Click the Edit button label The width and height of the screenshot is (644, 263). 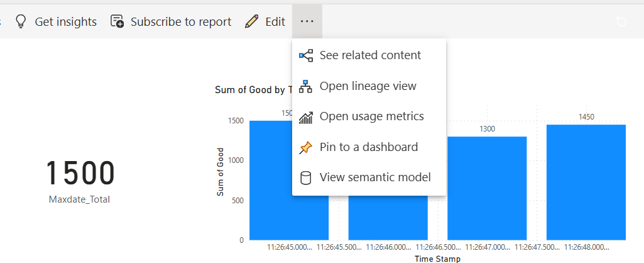(x=275, y=22)
